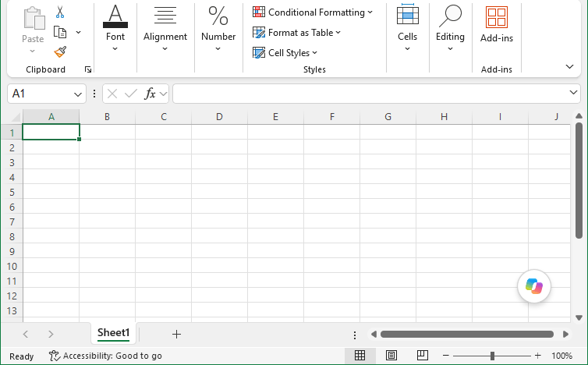The image size is (588, 365).
Task: Select column D header
Action: pos(219,117)
